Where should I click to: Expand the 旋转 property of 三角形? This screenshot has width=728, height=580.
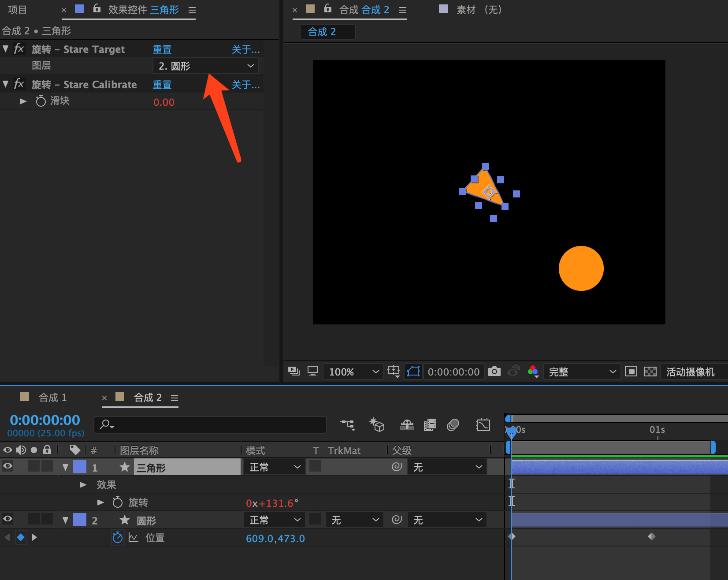100,502
